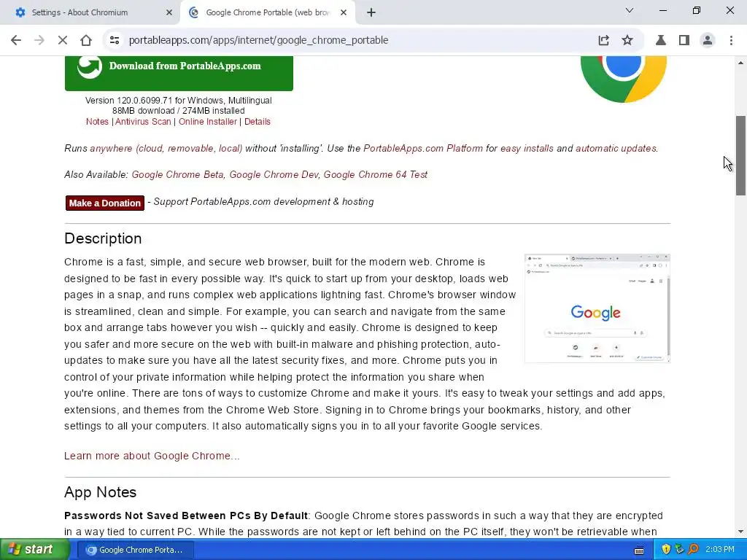The width and height of the screenshot is (747, 560).
Task: Click Passwords Not Saved Between PCs text
Action: pyautogui.click(x=186, y=516)
